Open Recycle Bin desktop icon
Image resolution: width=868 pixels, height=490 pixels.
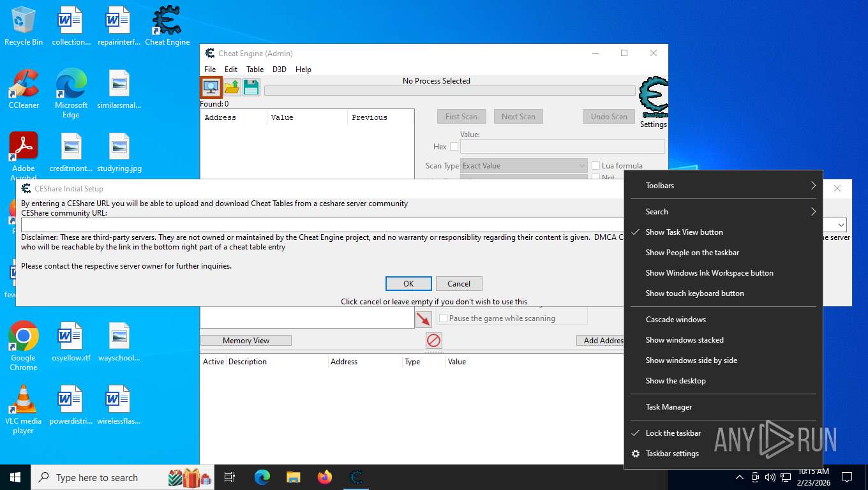pyautogui.click(x=24, y=27)
